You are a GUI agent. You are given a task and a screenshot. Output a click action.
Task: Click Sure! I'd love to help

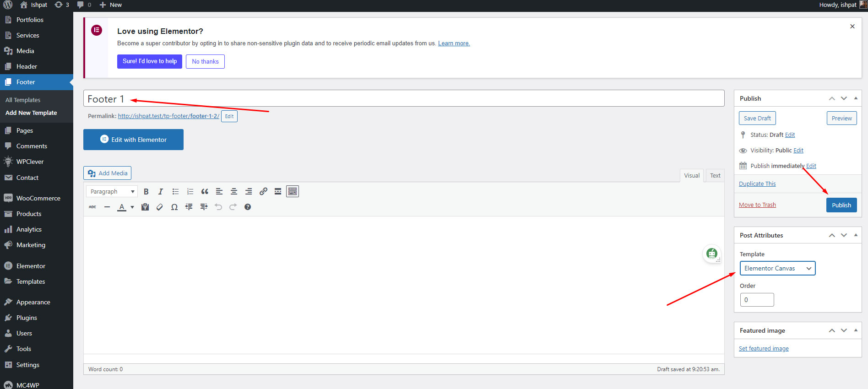point(150,61)
